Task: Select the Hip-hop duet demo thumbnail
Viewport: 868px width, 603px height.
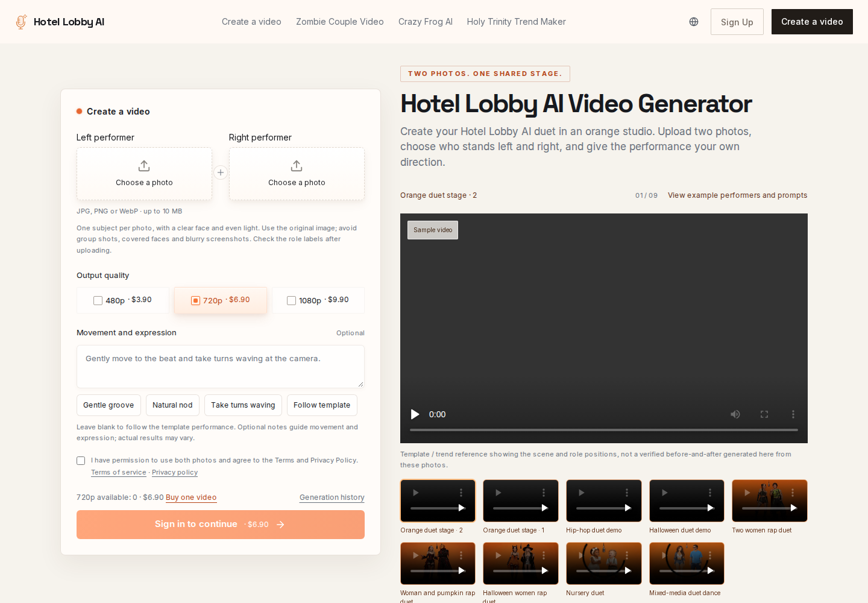Action: click(x=604, y=500)
